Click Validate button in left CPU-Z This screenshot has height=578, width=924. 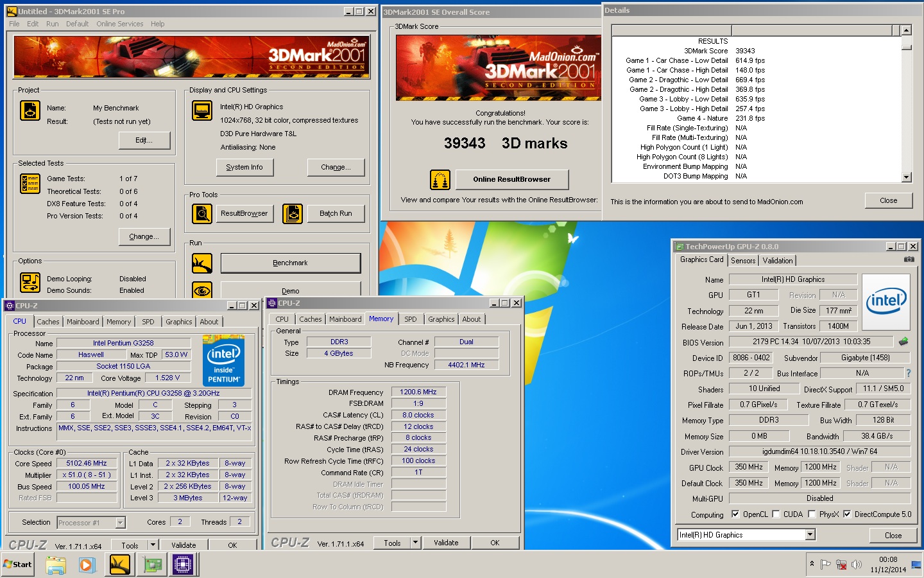tap(184, 545)
